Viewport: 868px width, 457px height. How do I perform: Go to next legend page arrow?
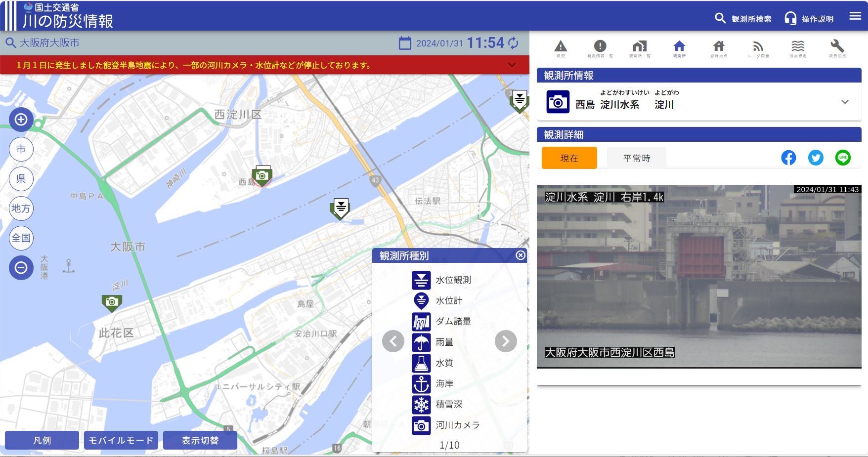point(506,341)
